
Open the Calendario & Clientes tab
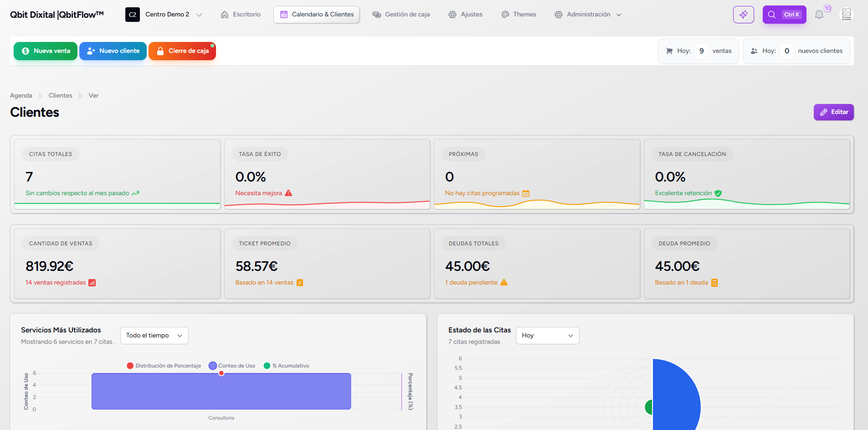[317, 15]
